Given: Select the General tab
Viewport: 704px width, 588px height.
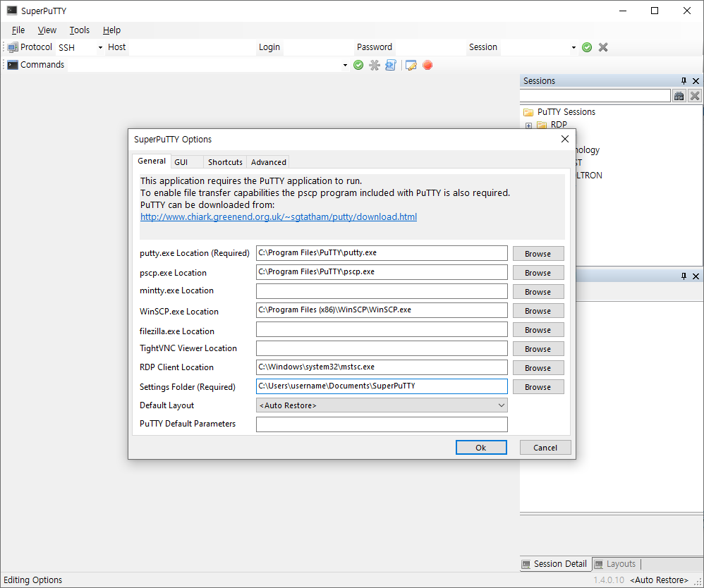Looking at the screenshot, I should pos(152,161).
